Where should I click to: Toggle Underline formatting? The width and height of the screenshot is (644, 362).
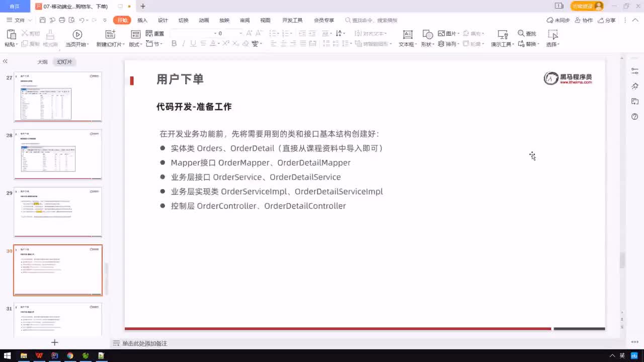point(193,44)
